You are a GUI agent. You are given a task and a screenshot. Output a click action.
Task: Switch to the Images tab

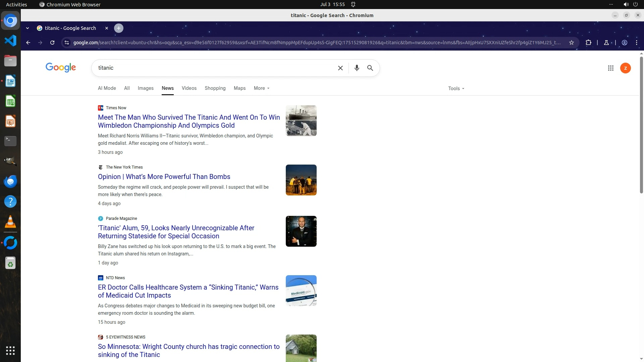pyautogui.click(x=145, y=88)
